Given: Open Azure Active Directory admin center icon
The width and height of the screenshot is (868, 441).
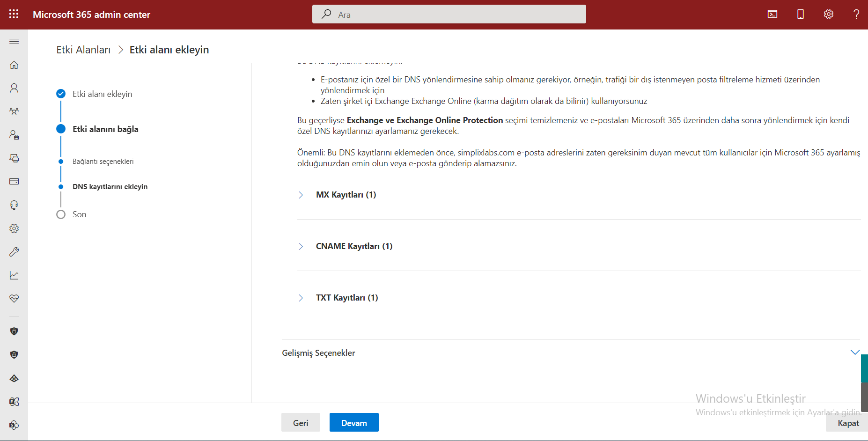Looking at the screenshot, I should click(14, 378).
